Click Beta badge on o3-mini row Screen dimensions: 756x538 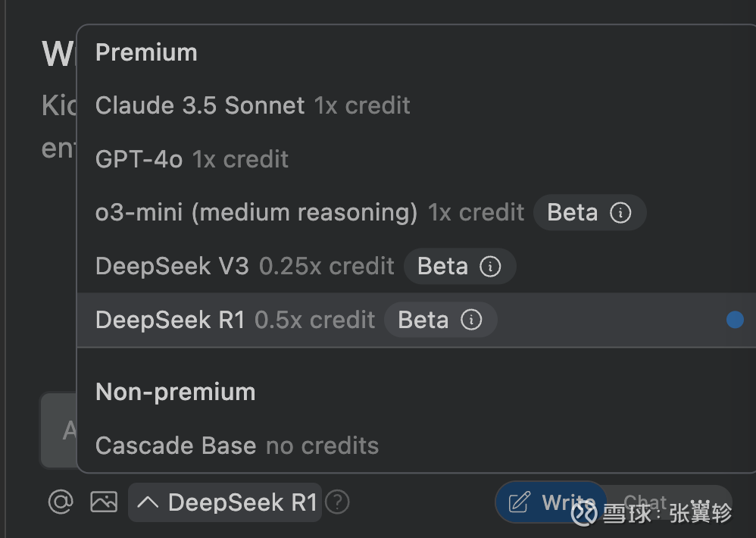tap(589, 213)
